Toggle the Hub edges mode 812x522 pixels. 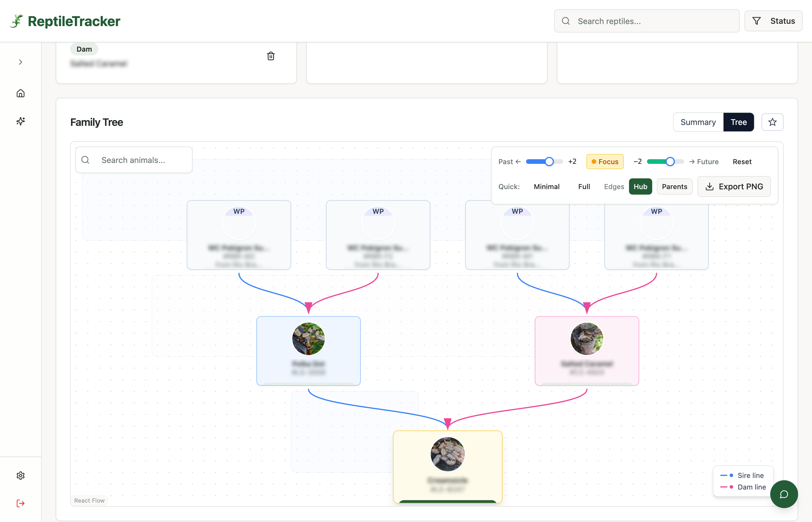(640, 186)
